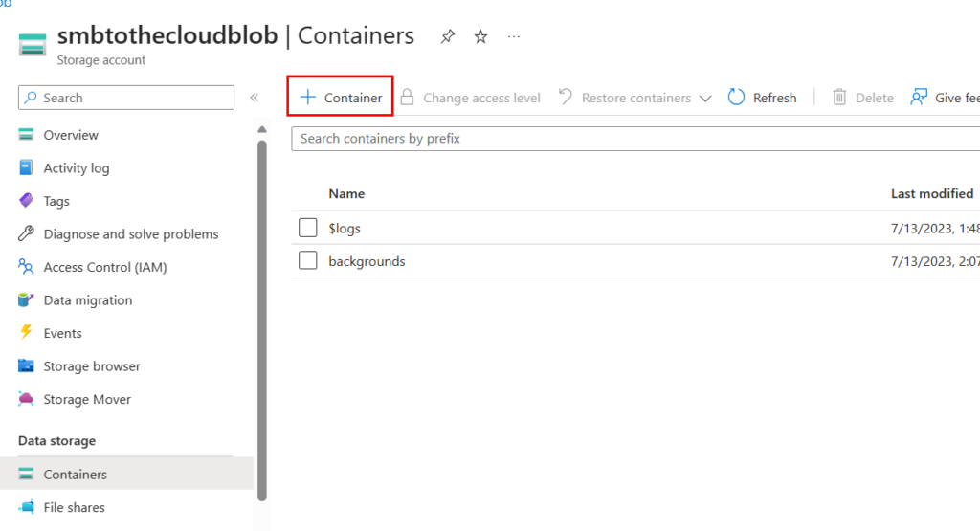The image size is (980, 531).
Task: Click the plus Container button
Action: point(341,98)
